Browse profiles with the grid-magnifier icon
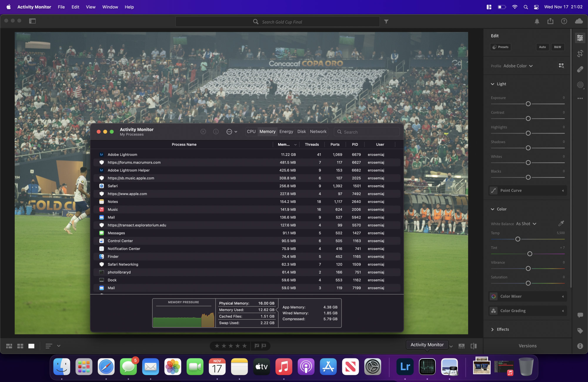The width and height of the screenshot is (588, 382). coord(561,66)
